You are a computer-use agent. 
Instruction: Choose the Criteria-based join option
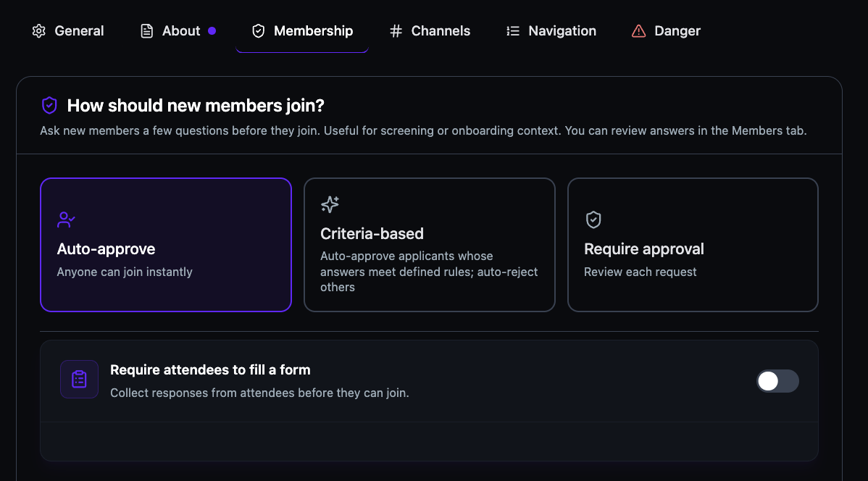tap(430, 245)
